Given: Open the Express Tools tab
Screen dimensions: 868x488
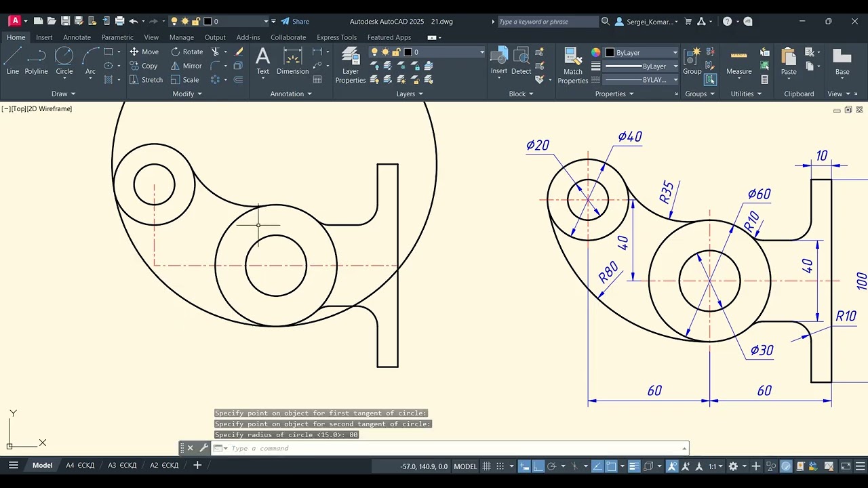Looking at the screenshot, I should point(336,37).
